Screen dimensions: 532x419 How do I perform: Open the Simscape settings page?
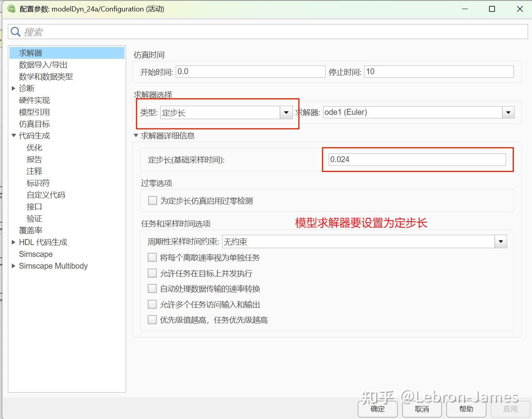coord(36,254)
